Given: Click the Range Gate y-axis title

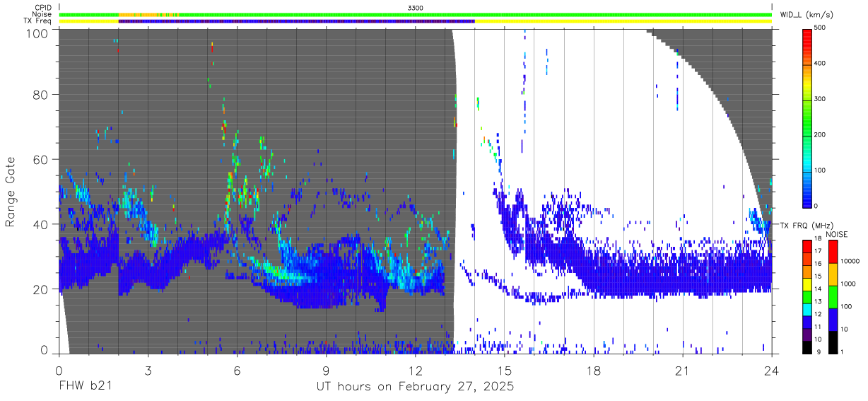Looking at the screenshot, I should click(11, 191).
